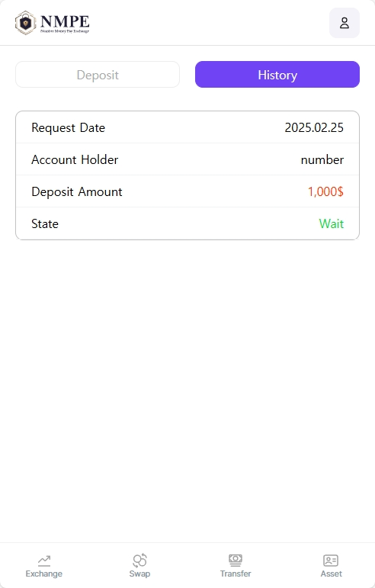This screenshot has height=588, width=375.
Task: Open the user profile icon
Action: (345, 23)
